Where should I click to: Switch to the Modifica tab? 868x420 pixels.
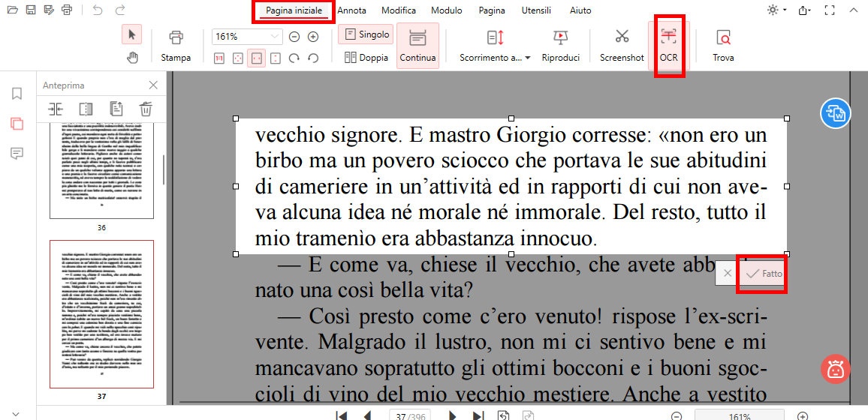point(398,10)
